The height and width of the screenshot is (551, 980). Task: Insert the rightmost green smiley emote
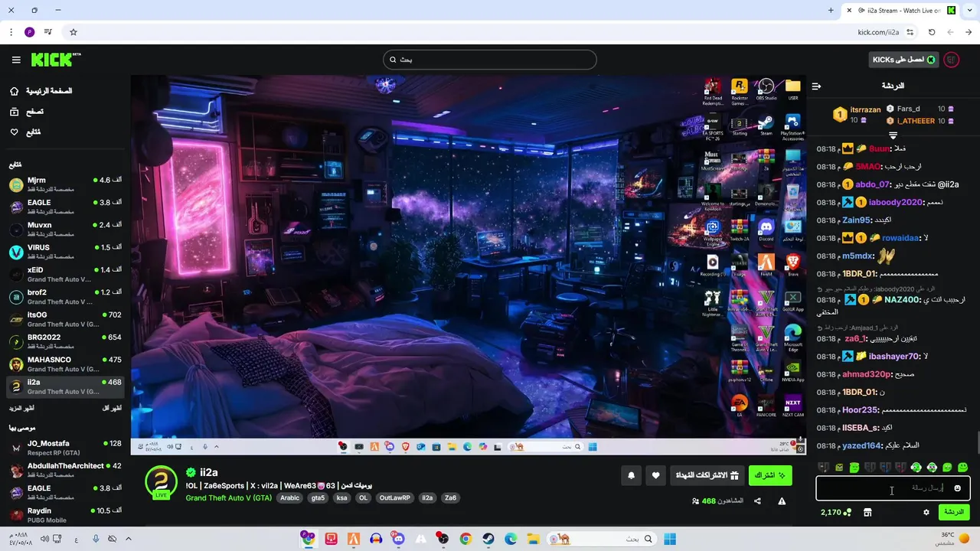pos(963,467)
